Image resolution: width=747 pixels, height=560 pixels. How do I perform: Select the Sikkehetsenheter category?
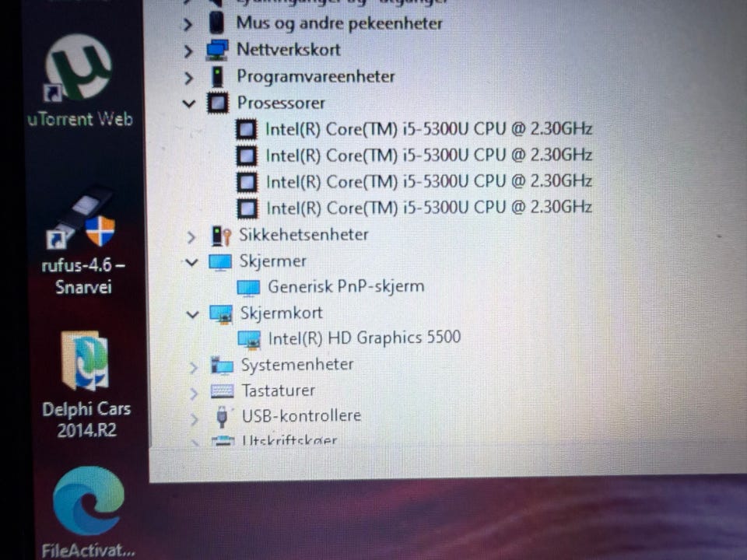point(303,234)
